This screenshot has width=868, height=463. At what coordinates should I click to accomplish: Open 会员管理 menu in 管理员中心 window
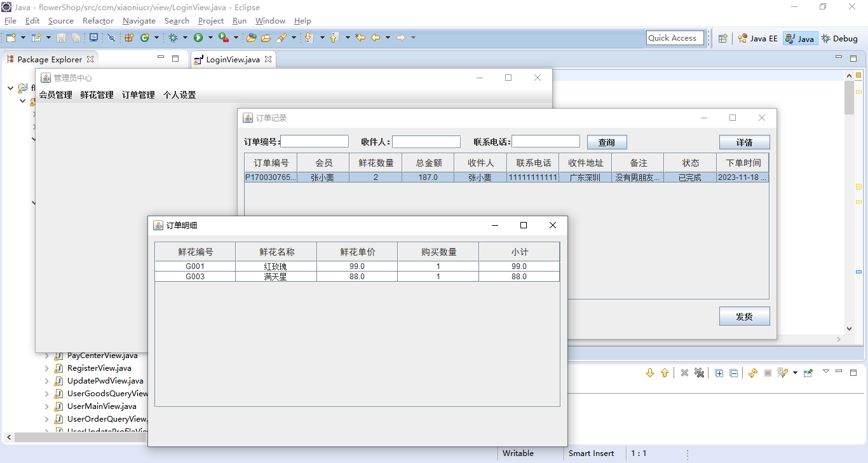click(56, 95)
